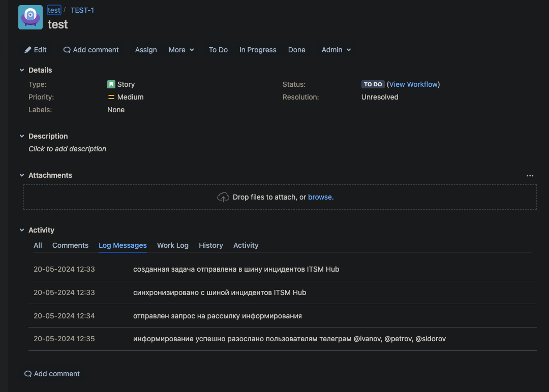The width and height of the screenshot is (549, 392).
Task: Click the View Workflow link
Action: 413,84
